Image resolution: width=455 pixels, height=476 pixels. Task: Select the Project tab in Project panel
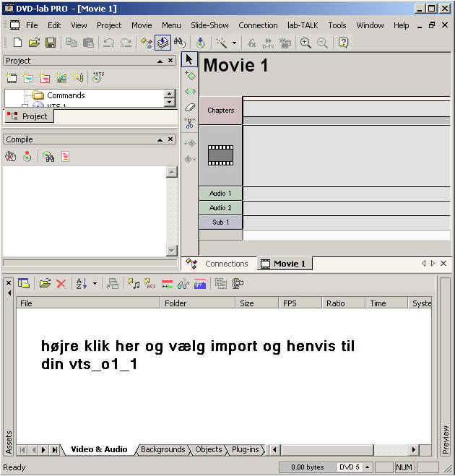click(x=29, y=116)
